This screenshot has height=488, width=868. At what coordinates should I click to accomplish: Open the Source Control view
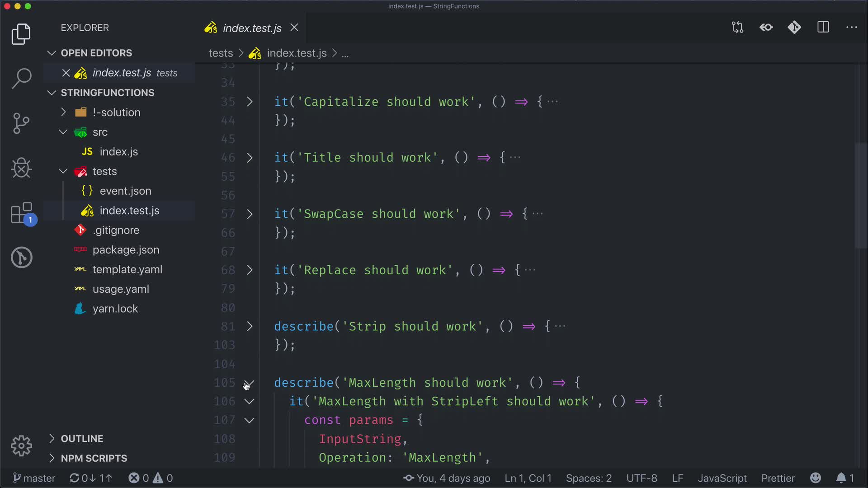(x=21, y=123)
